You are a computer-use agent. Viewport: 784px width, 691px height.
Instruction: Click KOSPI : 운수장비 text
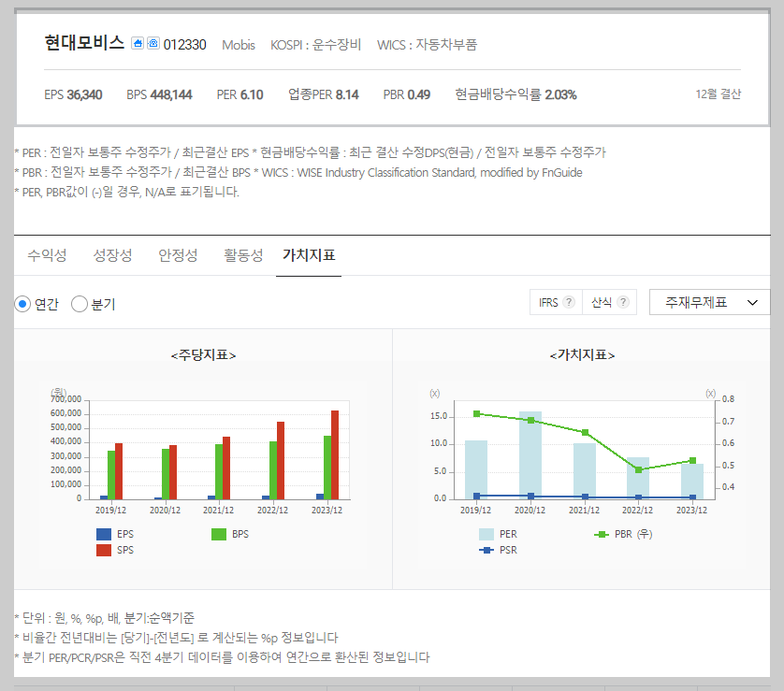(315, 45)
